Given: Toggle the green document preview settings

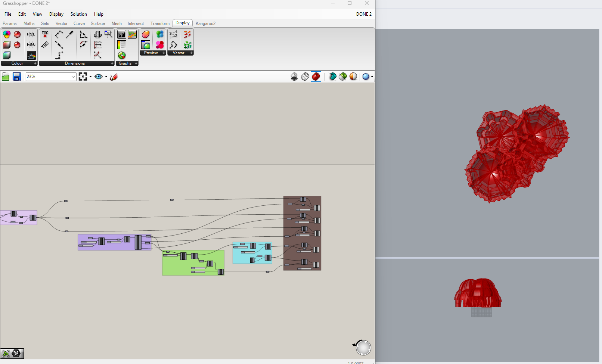Looking at the screenshot, I should tap(343, 77).
